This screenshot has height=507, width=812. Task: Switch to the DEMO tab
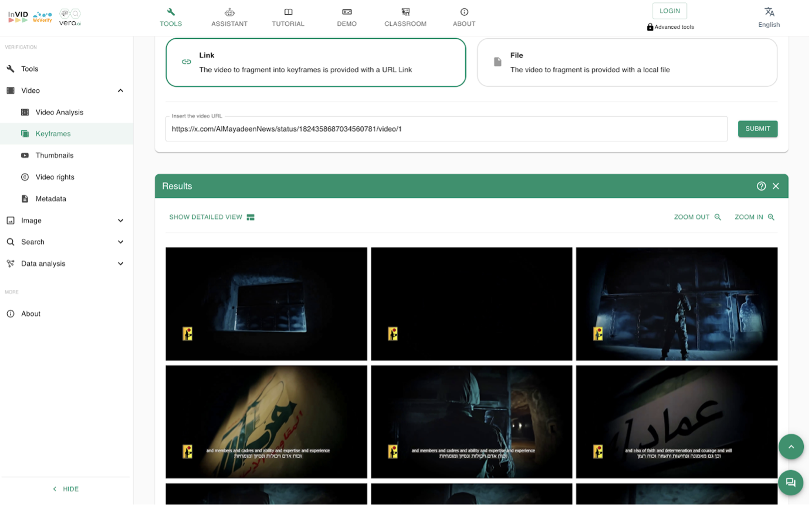click(347, 18)
